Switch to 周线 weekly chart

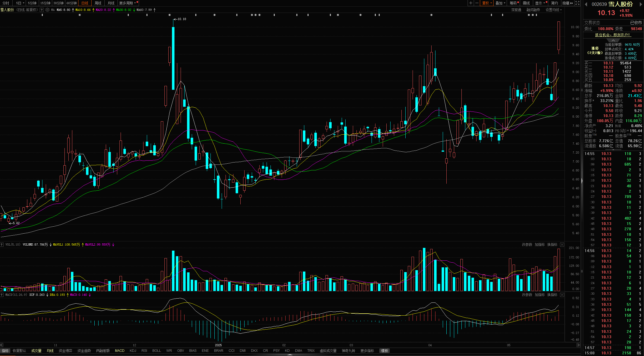(98, 3)
